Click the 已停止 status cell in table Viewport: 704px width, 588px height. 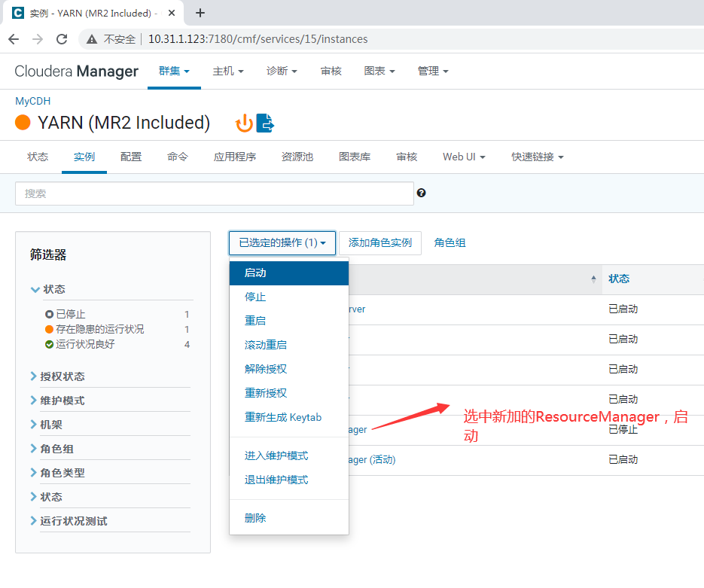pyautogui.click(x=623, y=430)
